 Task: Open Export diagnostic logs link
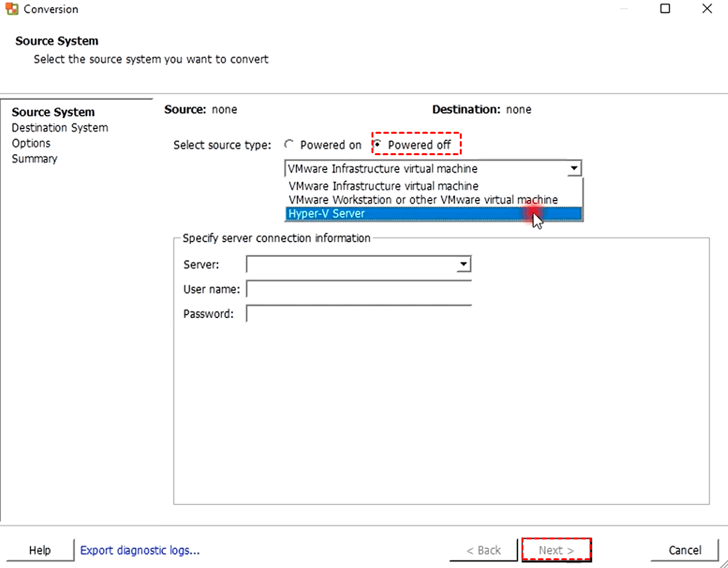pos(140,550)
